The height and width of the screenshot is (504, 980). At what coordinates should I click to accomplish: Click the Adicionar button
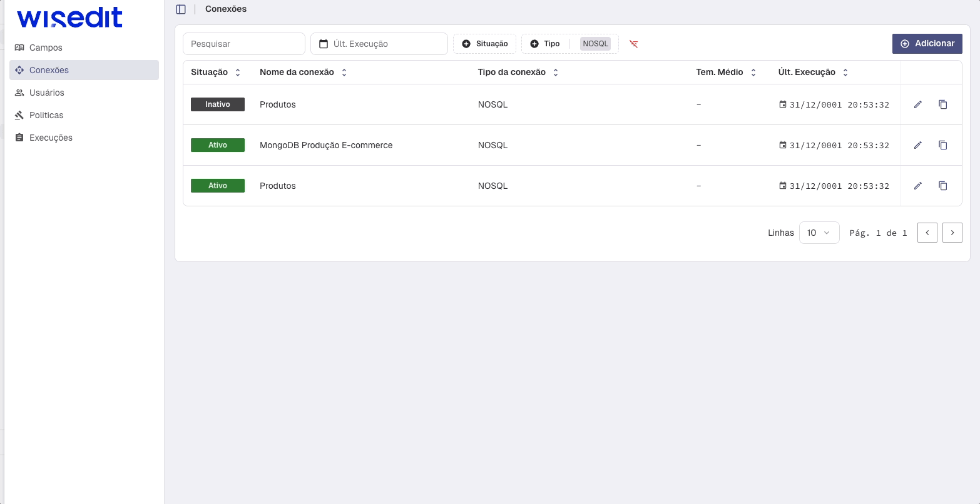click(927, 44)
